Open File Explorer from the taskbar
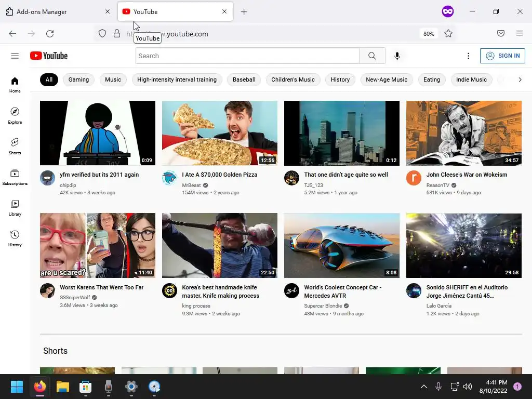This screenshot has height=399, width=532. [63, 387]
